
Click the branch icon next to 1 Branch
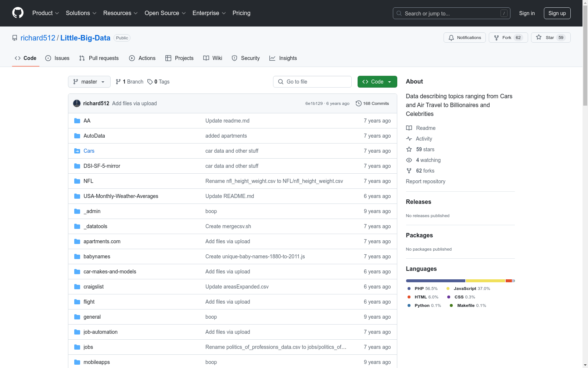tap(118, 82)
